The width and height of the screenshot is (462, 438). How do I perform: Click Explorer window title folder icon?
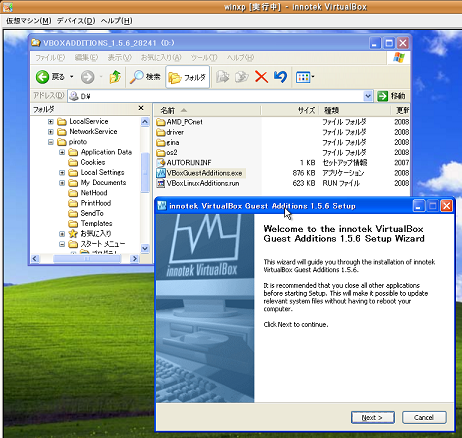[x=36, y=43]
